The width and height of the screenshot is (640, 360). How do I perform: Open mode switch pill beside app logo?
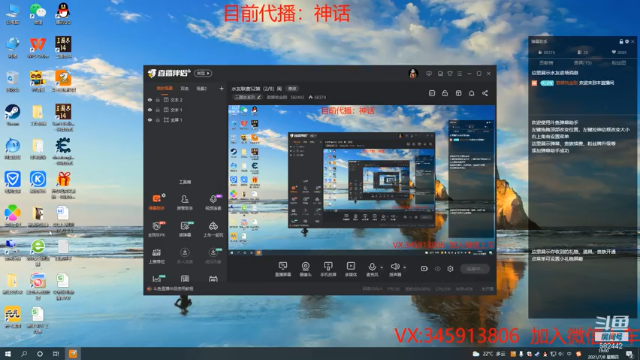[203, 73]
